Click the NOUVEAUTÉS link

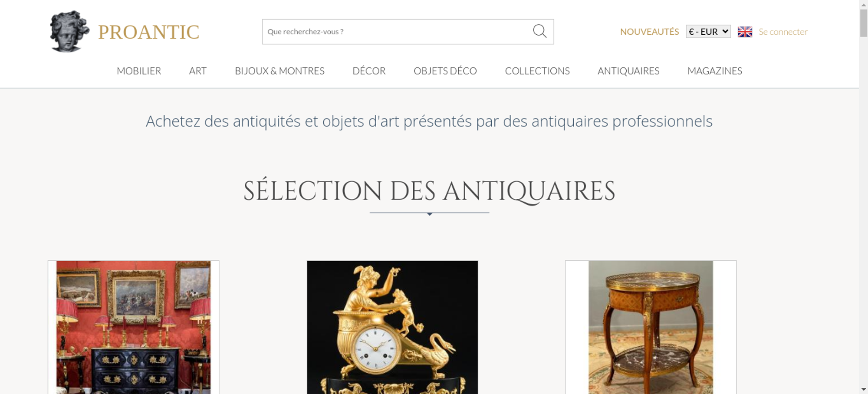click(x=649, y=32)
